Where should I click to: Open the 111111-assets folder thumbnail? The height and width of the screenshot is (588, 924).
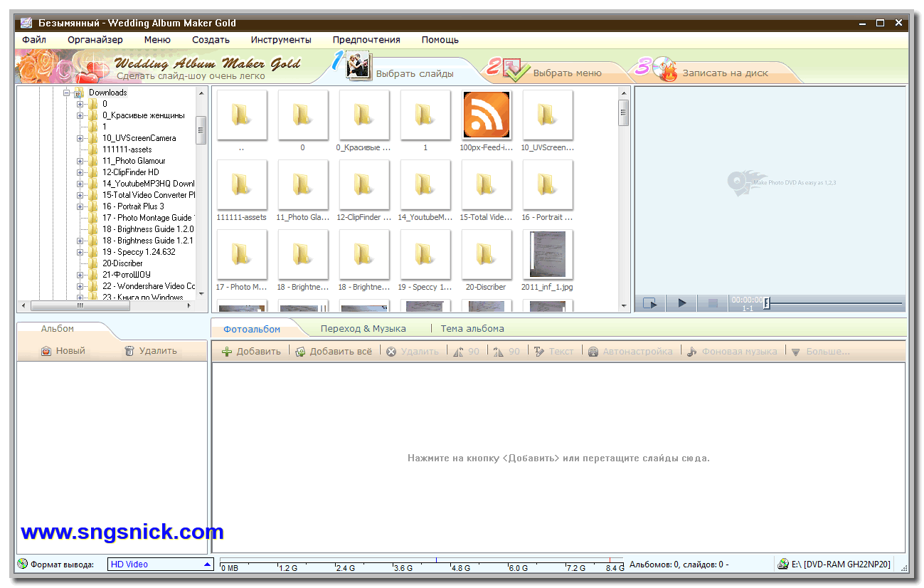pos(241,184)
